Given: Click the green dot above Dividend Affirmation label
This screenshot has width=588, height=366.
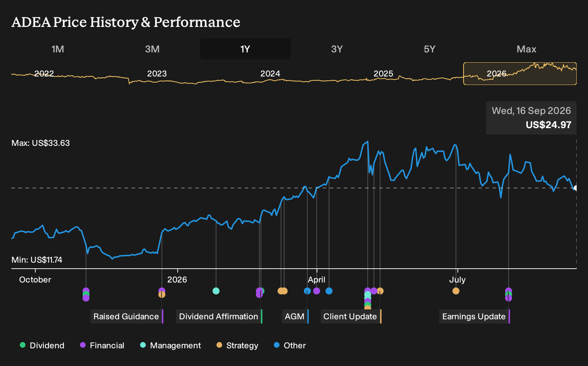Looking at the screenshot, I should (262, 291).
